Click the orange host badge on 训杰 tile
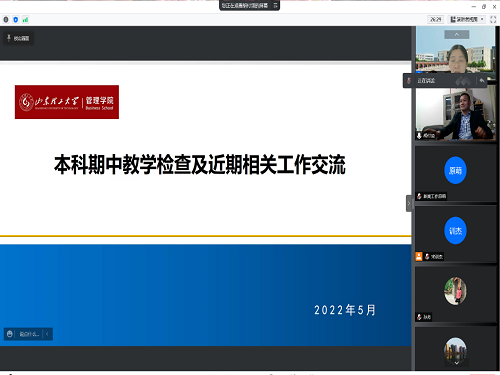Viewport: 500px width, 375px height. (x=419, y=256)
